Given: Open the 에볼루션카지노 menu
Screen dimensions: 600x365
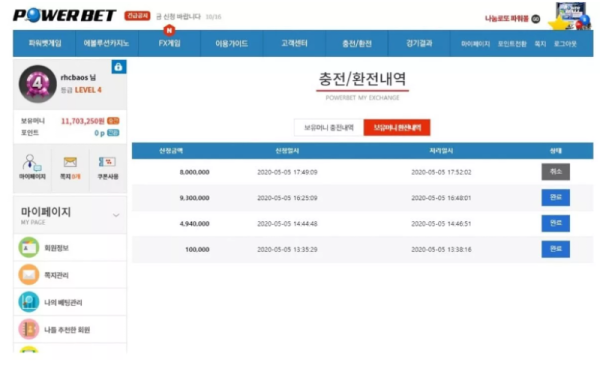Looking at the screenshot, I should (106, 43).
